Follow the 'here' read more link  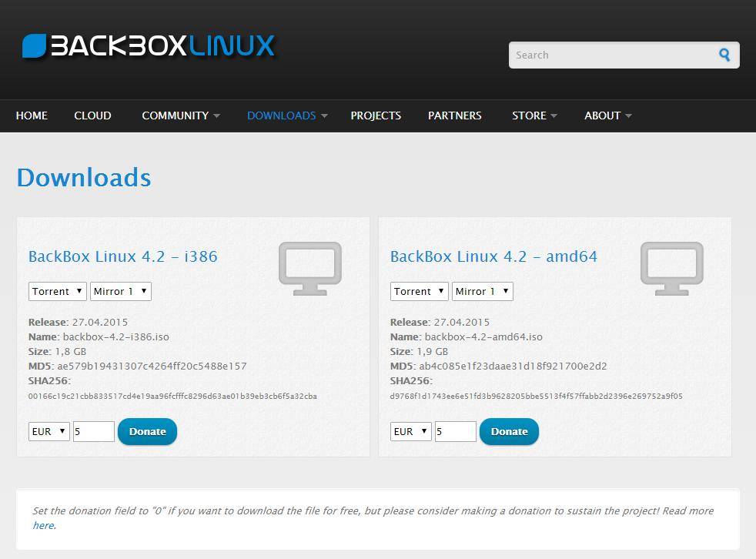(x=45, y=525)
